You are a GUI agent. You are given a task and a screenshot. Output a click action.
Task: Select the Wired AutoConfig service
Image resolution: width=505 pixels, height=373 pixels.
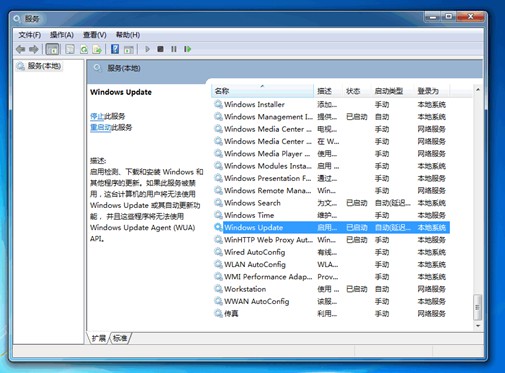[x=331, y=252]
